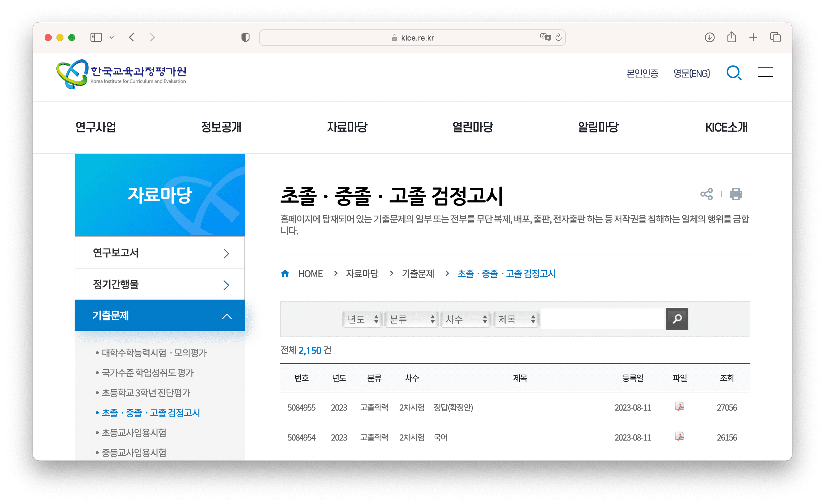Click Safari's translate icon in address bar
Screen dimensions: 825x504
point(545,37)
